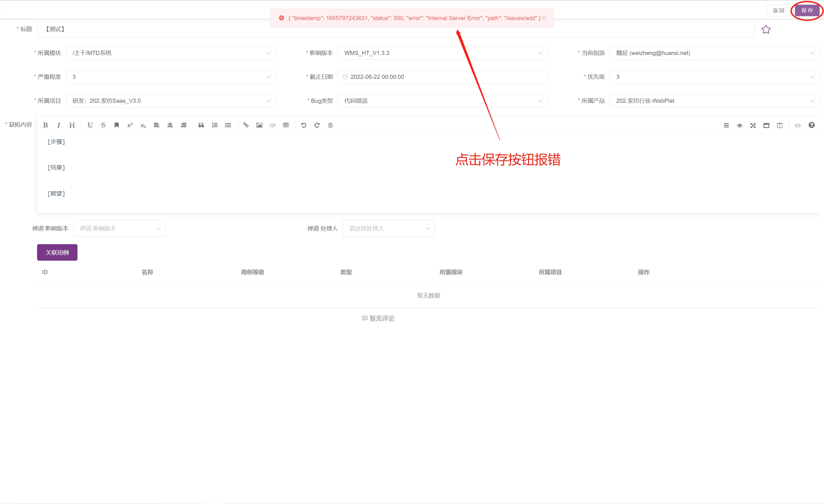
Task: Click the undo icon in the editor
Action: coord(304,125)
